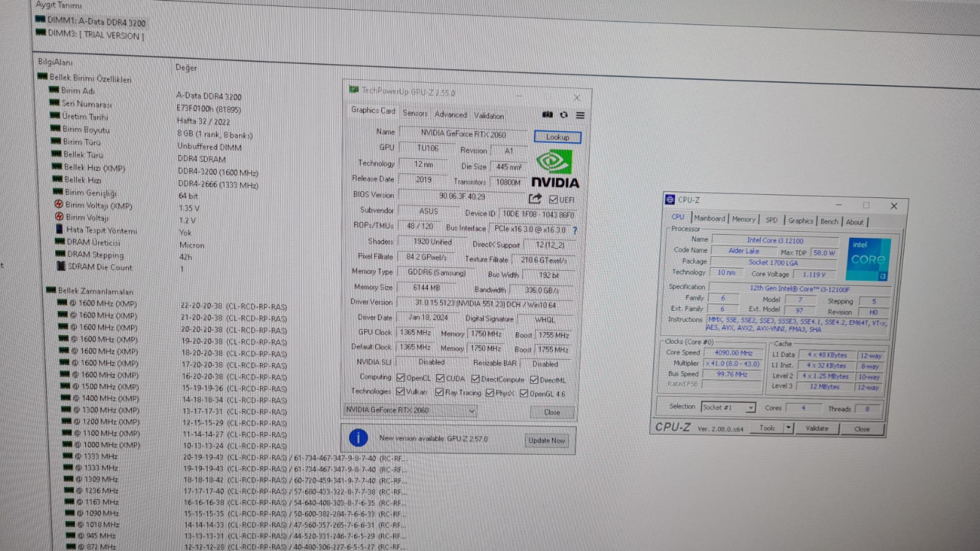Click the DIMM1 memory module icon

[40, 19]
